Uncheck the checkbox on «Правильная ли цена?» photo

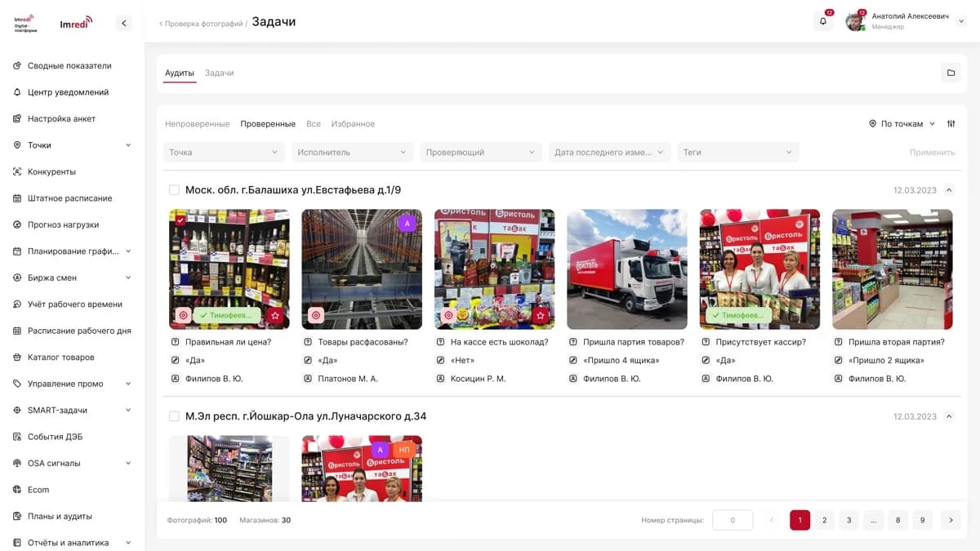[180, 220]
